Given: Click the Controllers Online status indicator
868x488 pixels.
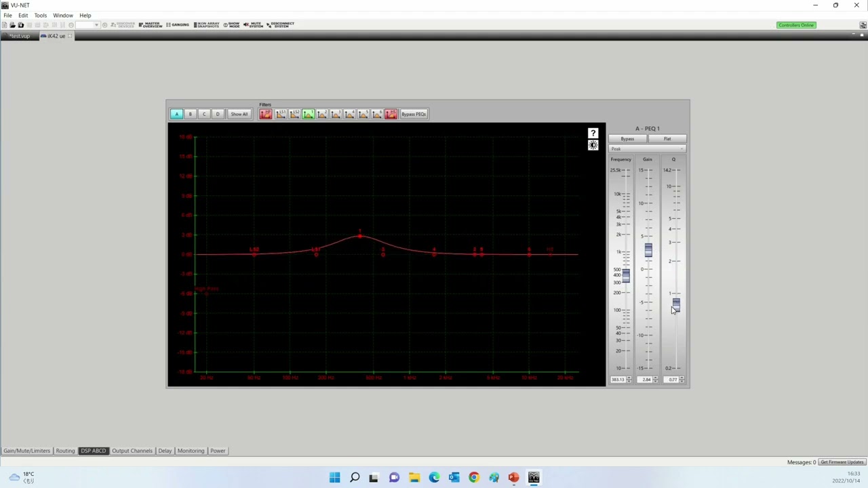Looking at the screenshot, I should (x=796, y=25).
